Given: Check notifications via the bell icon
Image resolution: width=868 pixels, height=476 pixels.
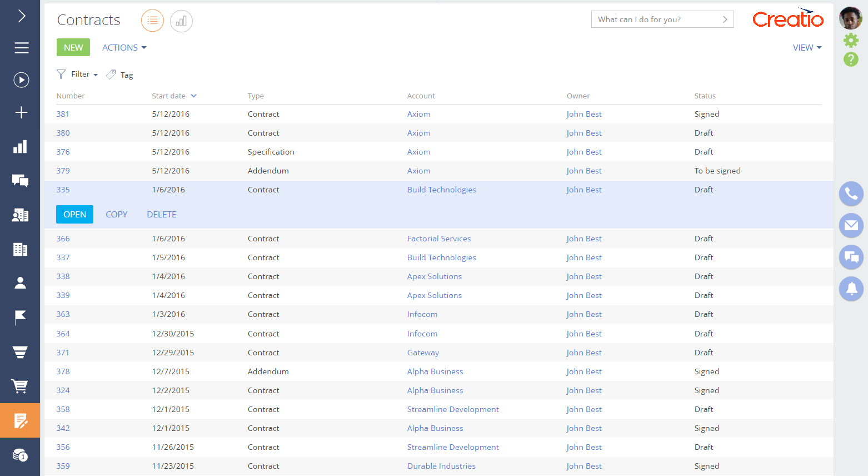Looking at the screenshot, I should pos(851,289).
